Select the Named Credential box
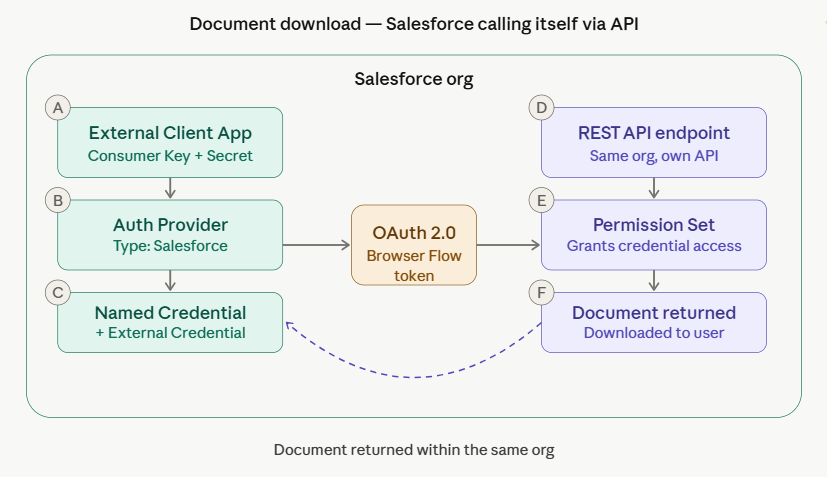Screen dimensions: 827x477 click(x=170, y=322)
